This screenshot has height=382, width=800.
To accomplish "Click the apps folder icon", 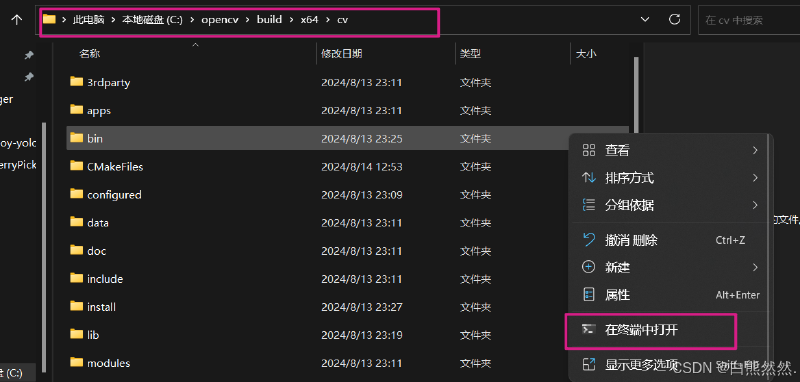I will (77, 109).
